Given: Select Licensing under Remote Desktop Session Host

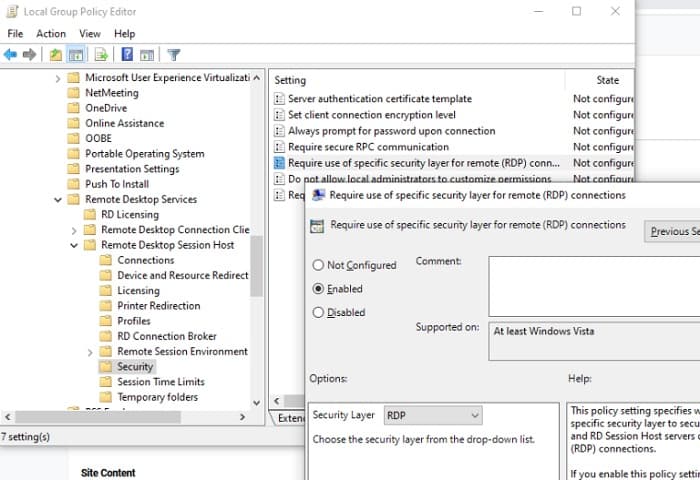Looking at the screenshot, I should (x=138, y=291).
